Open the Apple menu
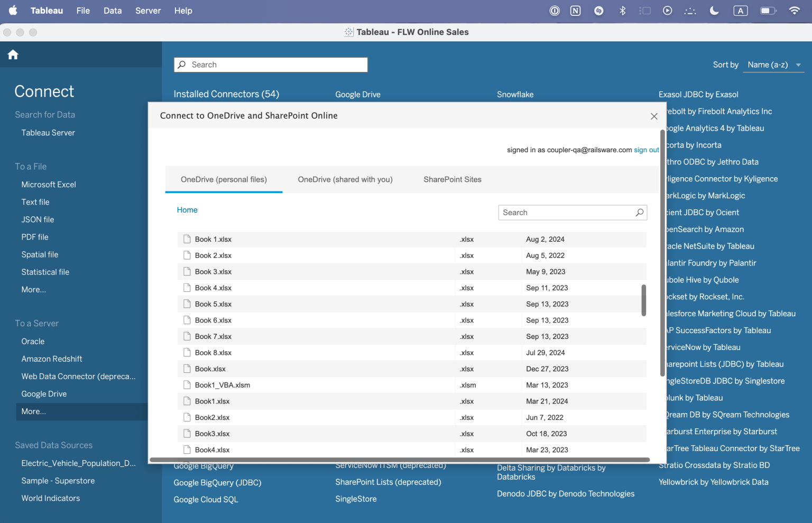The width and height of the screenshot is (812, 523). tap(13, 11)
